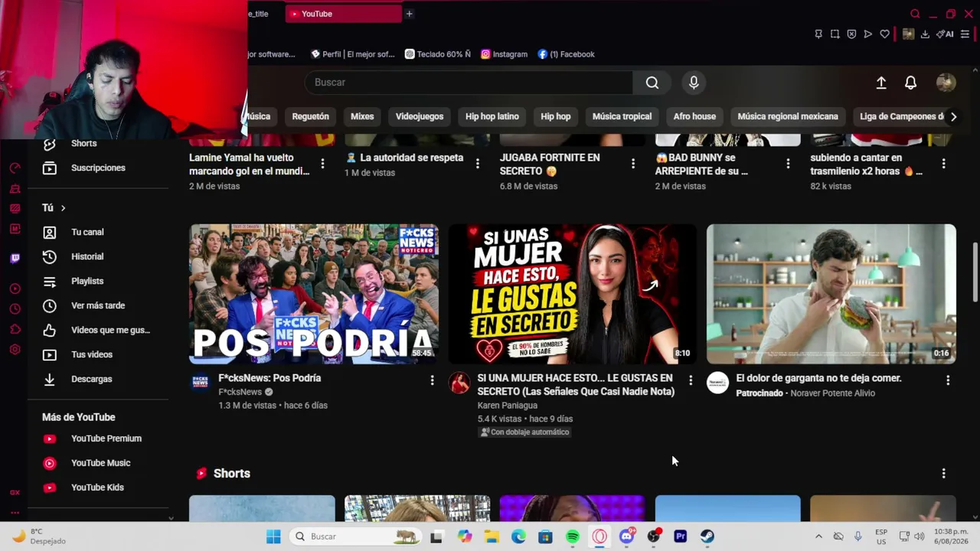Select the Música tropical chip
Image resolution: width=980 pixels, height=551 pixels.
pos(622,116)
